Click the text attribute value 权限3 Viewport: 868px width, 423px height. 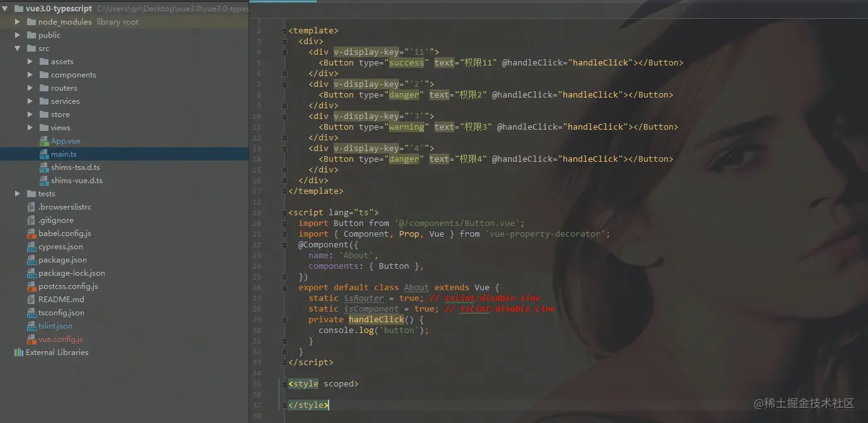tap(476, 127)
